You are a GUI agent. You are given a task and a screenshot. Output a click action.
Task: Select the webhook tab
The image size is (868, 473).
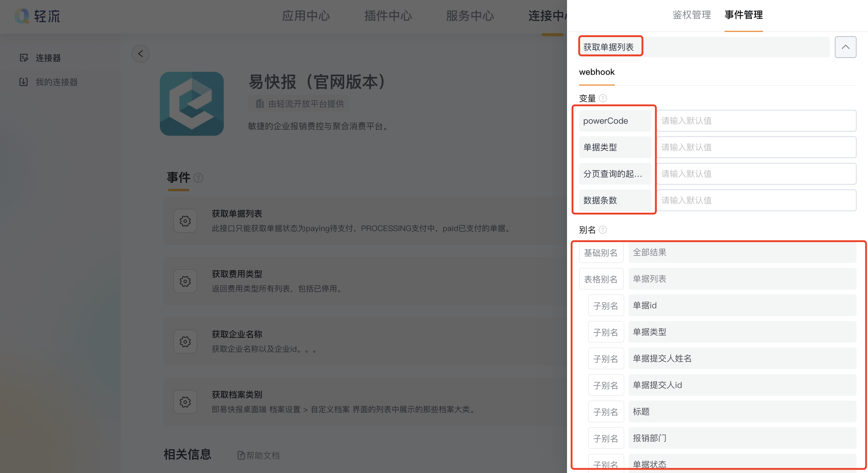click(597, 72)
